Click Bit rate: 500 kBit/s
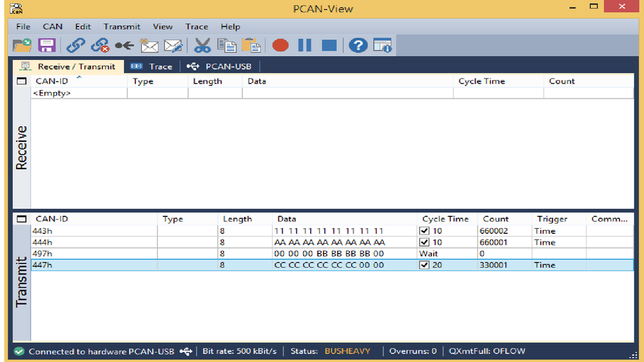The image size is (644, 362). (239, 351)
